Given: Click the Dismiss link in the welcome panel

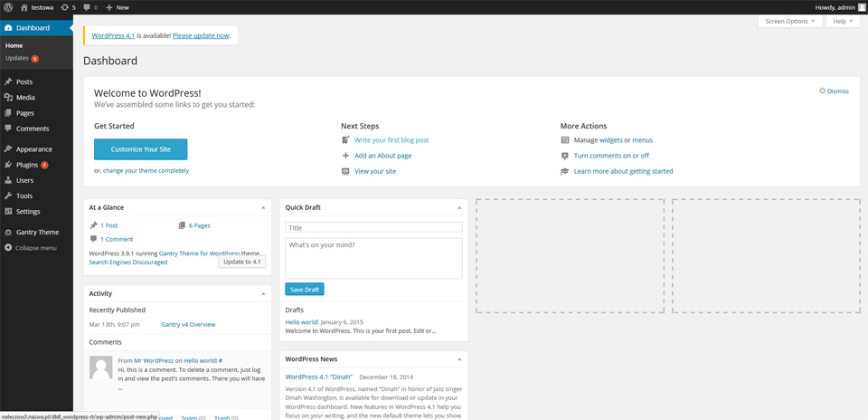Looking at the screenshot, I should tap(838, 91).
